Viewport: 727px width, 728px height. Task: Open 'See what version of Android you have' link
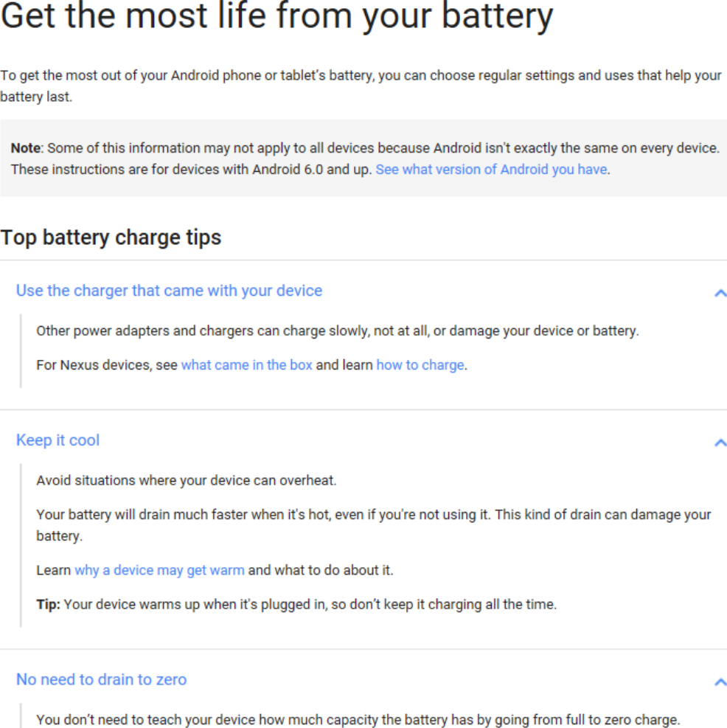coord(491,170)
